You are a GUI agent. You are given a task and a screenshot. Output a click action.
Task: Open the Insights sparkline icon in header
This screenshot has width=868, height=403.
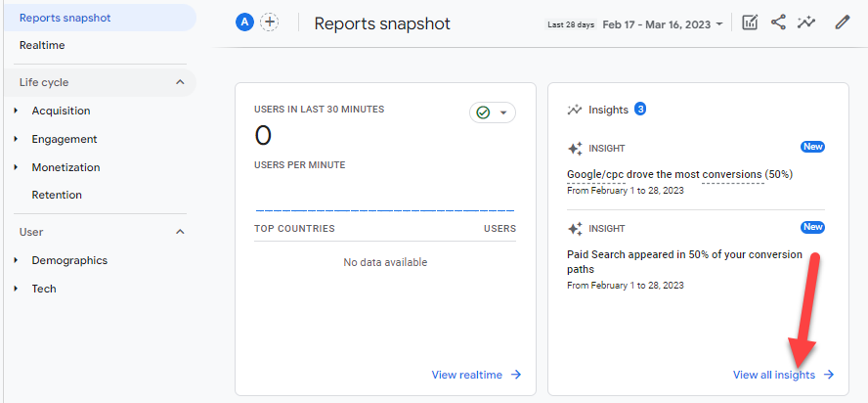806,22
